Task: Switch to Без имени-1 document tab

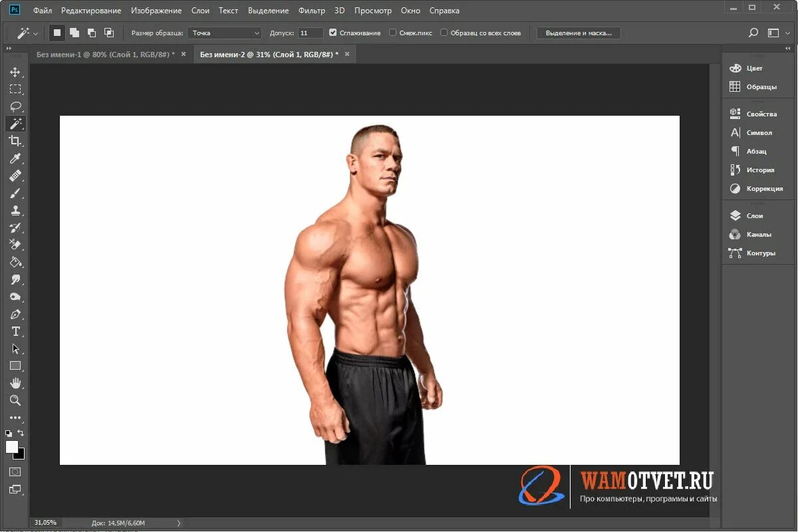Action: [x=106, y=54]
